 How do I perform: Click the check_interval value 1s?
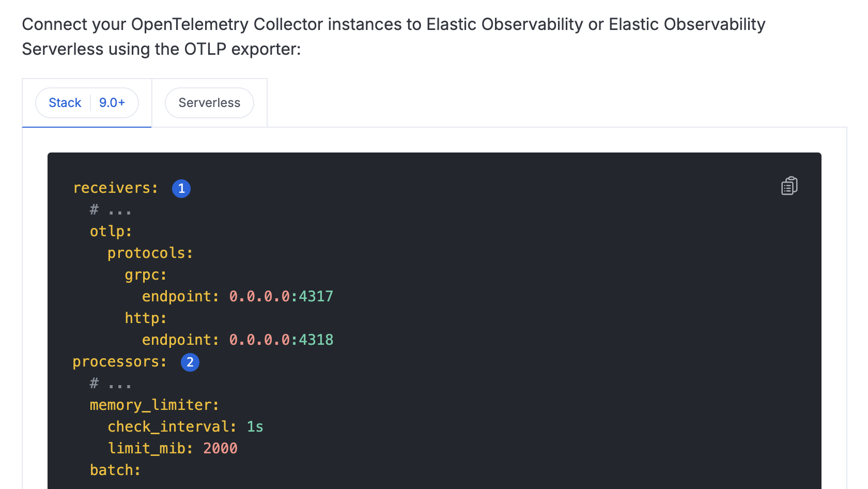(255, 427)
